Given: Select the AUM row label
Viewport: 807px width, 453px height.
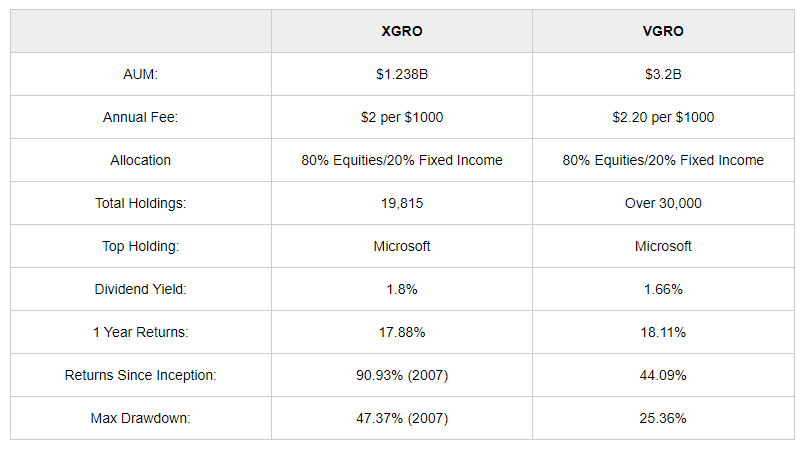Looking at the screenshot, I should tap(141, 74).
